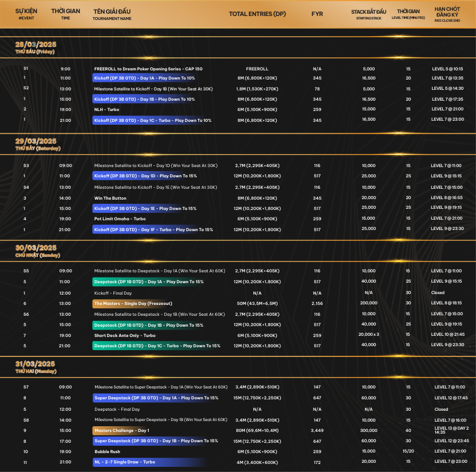Image resolution: width=476 pixels, height=472 pixels.
Task: Click Milestone Satellite to Super Deepstack Day 1A
Action: point(161,387)
